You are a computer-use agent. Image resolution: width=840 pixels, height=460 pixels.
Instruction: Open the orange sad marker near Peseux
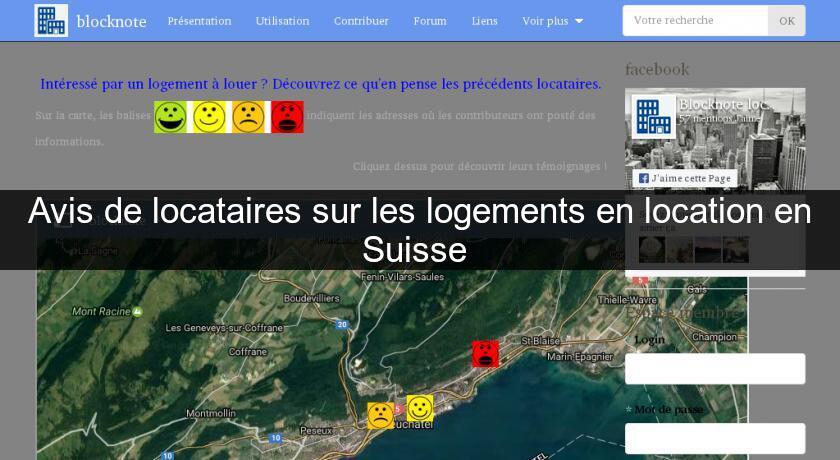(x=380, y=416)
